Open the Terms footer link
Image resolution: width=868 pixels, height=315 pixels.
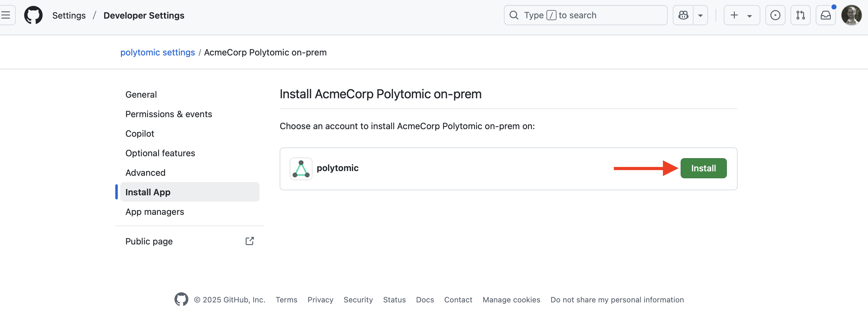point(286,300)
